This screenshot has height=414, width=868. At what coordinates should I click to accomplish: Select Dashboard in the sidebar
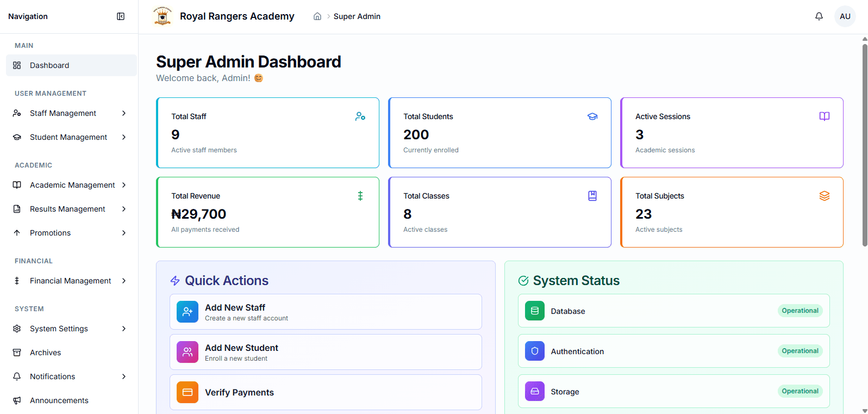tap(71, 65)
